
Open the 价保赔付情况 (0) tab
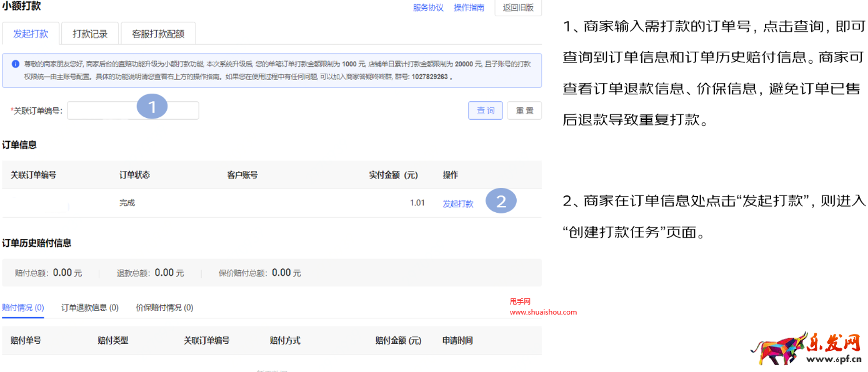tap(164, 307)
